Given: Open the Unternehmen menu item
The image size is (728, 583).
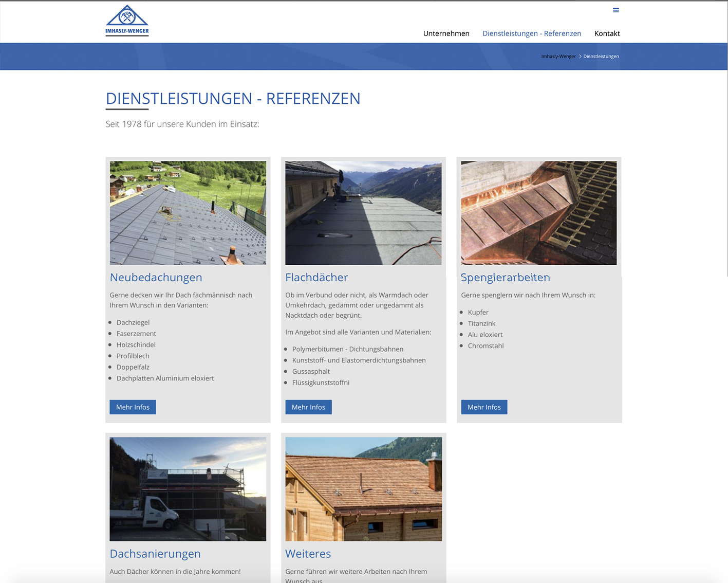Looking at the screenshot, I should (446, 33).
